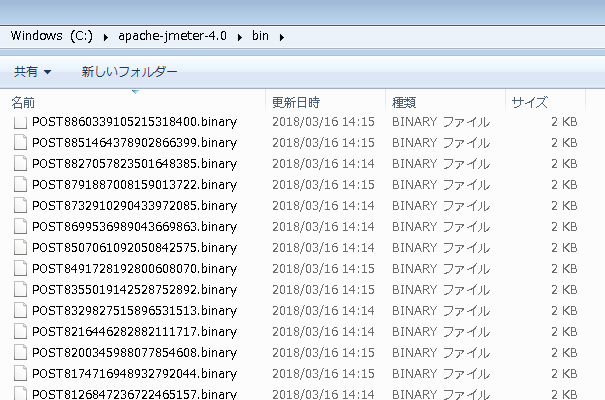The height and width of the screenshot is (400, 605).
Task: Click the file icon of POST8827057823501648385.binary
Action: 20,163
